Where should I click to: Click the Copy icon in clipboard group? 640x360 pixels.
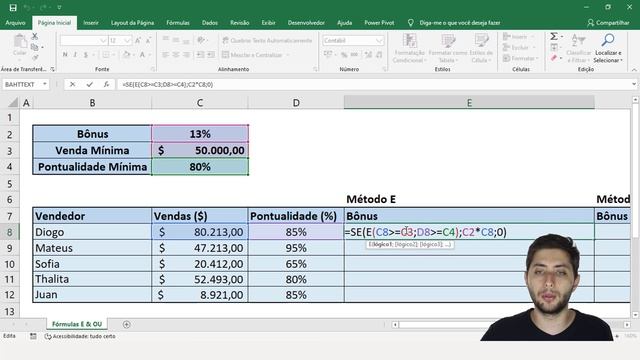(x=35, y=47)
